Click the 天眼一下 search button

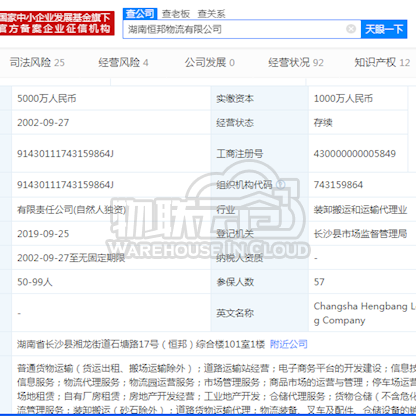coord(384,29)
